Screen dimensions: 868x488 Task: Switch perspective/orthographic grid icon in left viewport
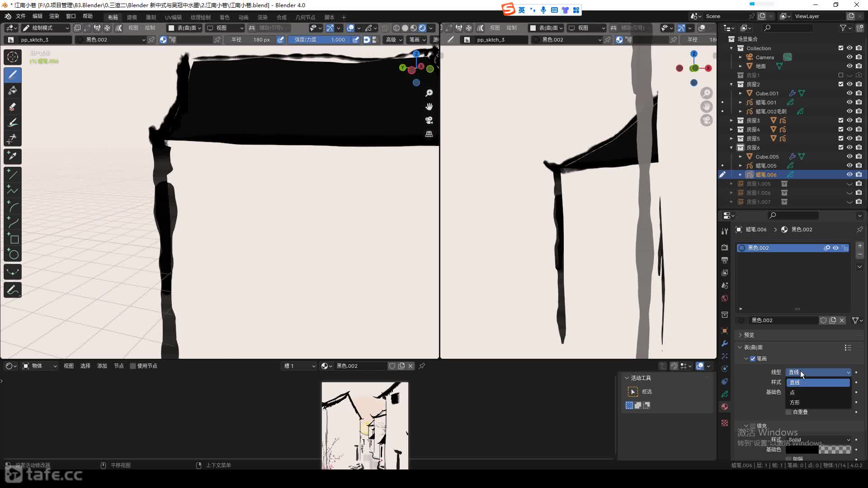pos(429,134)
